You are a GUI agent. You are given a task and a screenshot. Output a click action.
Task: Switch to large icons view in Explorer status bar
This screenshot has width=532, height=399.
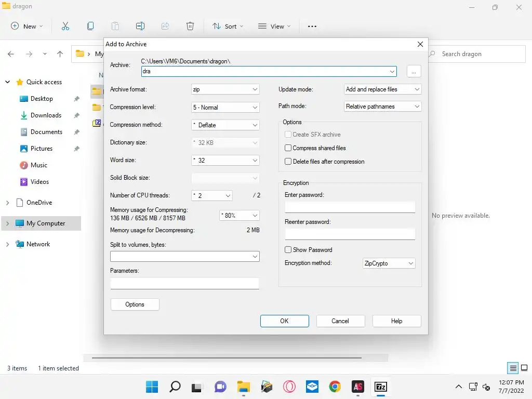click(x=524, y=368)
